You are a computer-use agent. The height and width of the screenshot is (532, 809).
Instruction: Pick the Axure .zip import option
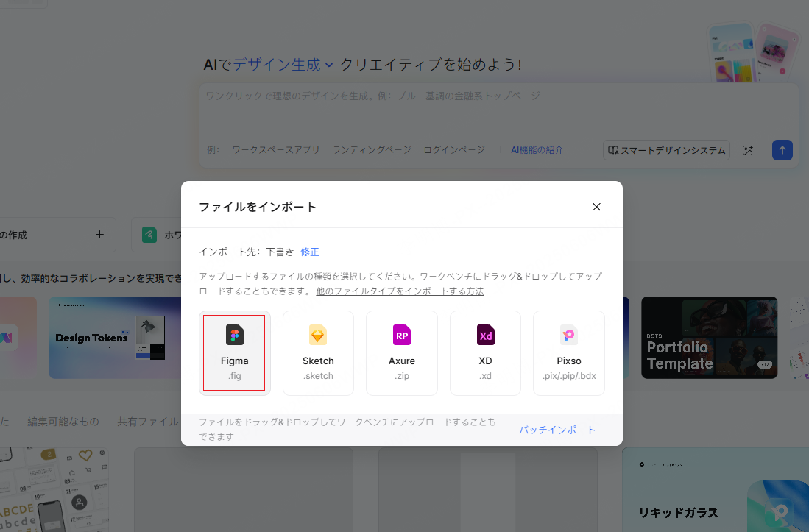[x=402, y=353]
